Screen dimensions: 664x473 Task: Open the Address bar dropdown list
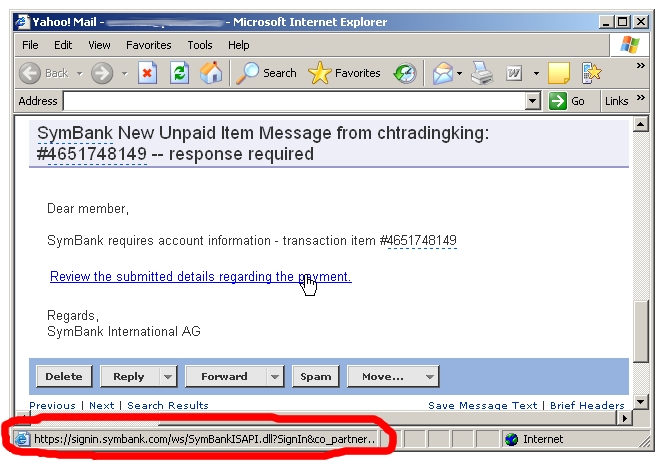[532, 101]
